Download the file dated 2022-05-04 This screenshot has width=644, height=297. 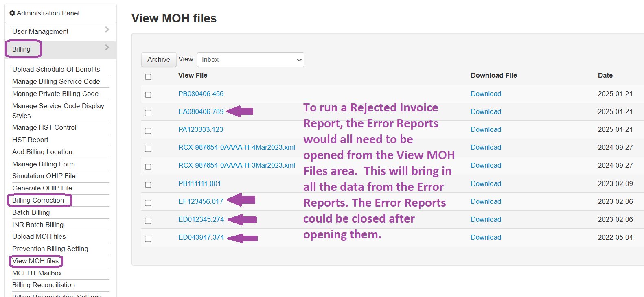[x=486, y=237]
